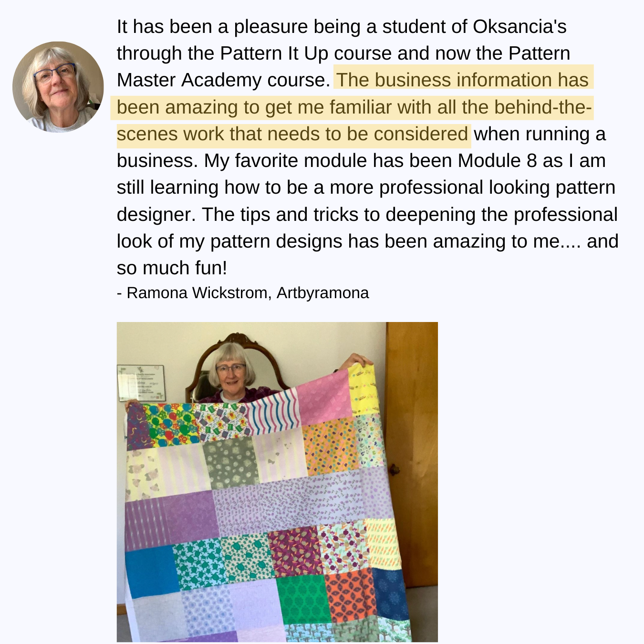Select the colorful balloon-print quilt patch

tap(171, 425)
